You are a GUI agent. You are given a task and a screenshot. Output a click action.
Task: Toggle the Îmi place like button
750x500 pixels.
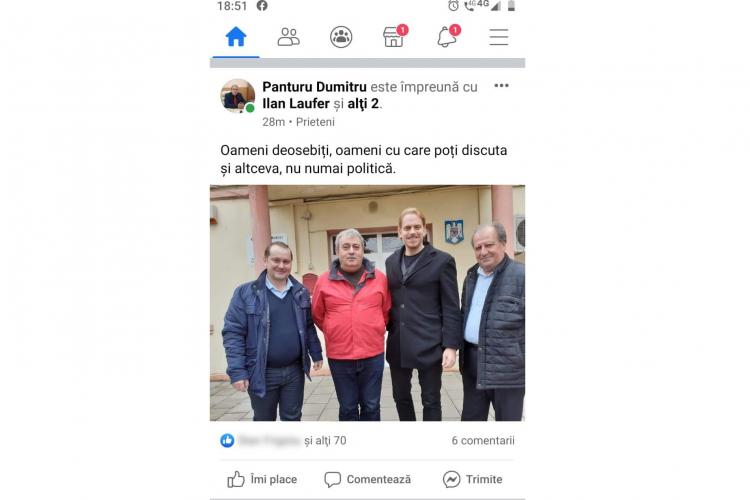[262, 479]
